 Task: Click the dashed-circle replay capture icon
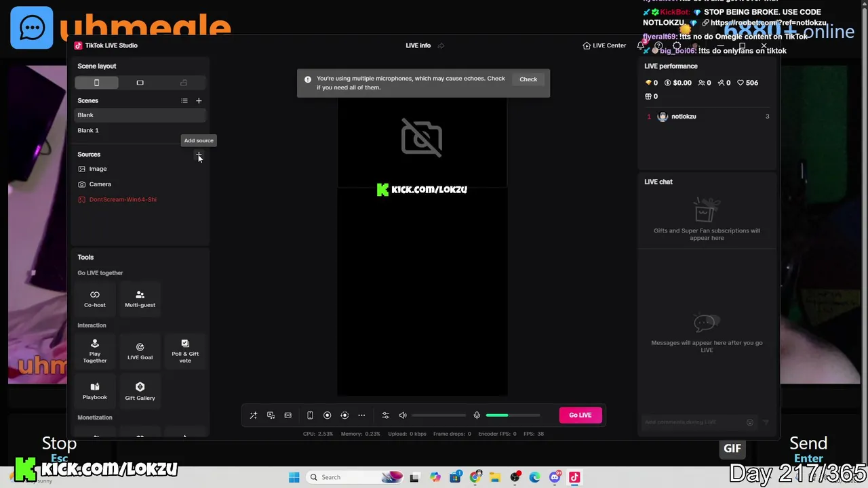point(344,415)
